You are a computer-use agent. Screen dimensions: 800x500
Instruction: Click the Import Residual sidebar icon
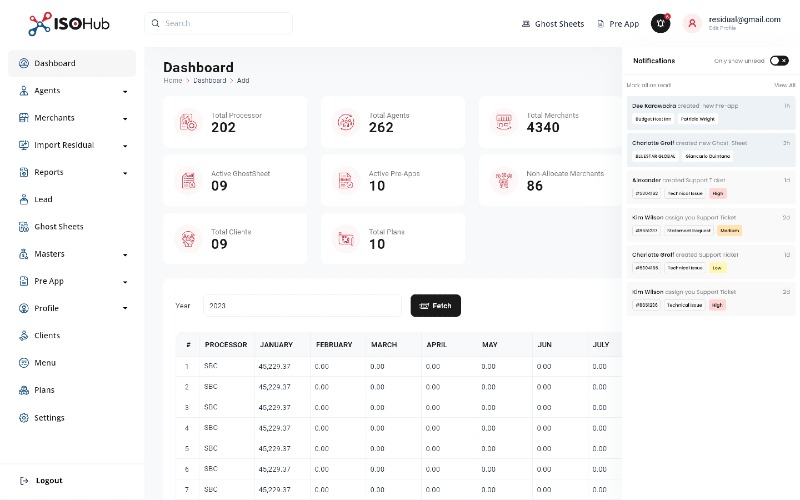[x=23, y=145]
